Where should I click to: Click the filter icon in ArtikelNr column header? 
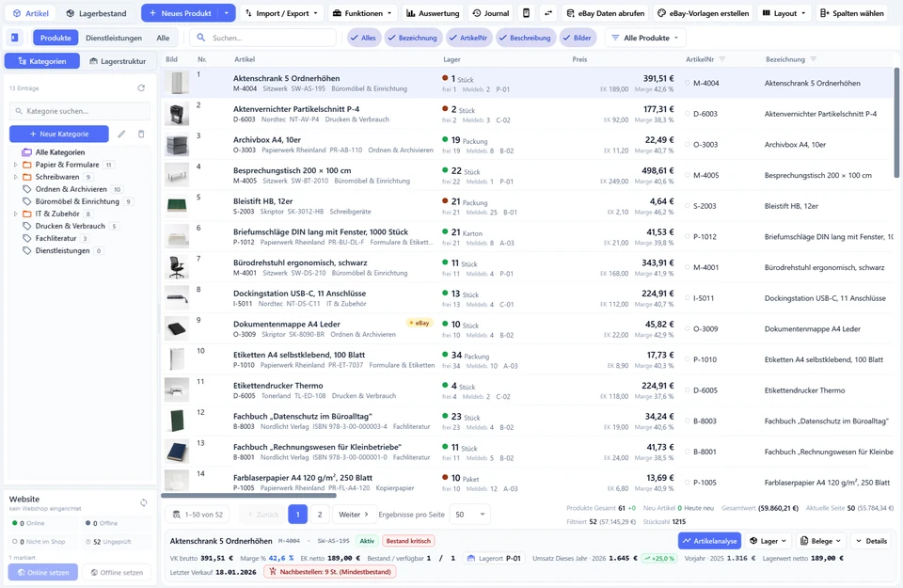click(x=722, y=59)
